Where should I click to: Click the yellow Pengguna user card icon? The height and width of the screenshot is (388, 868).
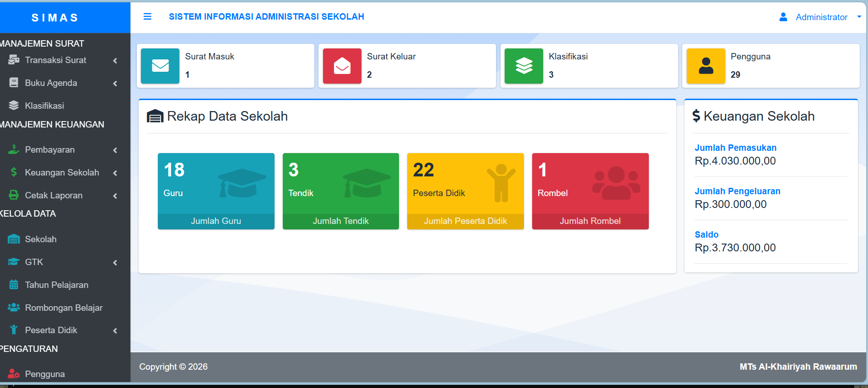(x=706, y=66)
